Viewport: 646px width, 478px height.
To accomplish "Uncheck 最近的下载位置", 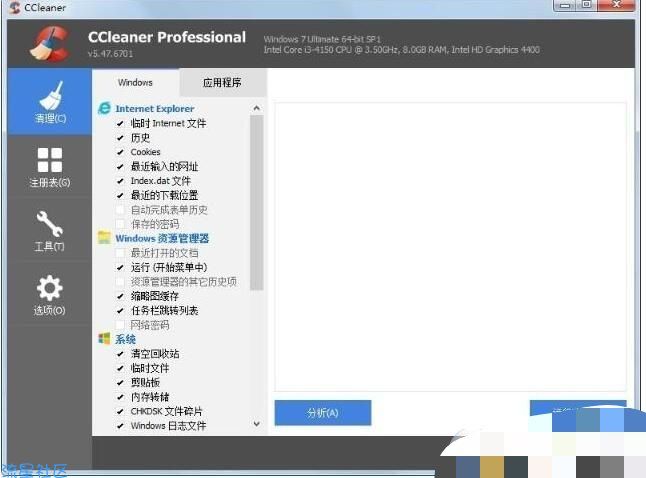I will [120, 195].
